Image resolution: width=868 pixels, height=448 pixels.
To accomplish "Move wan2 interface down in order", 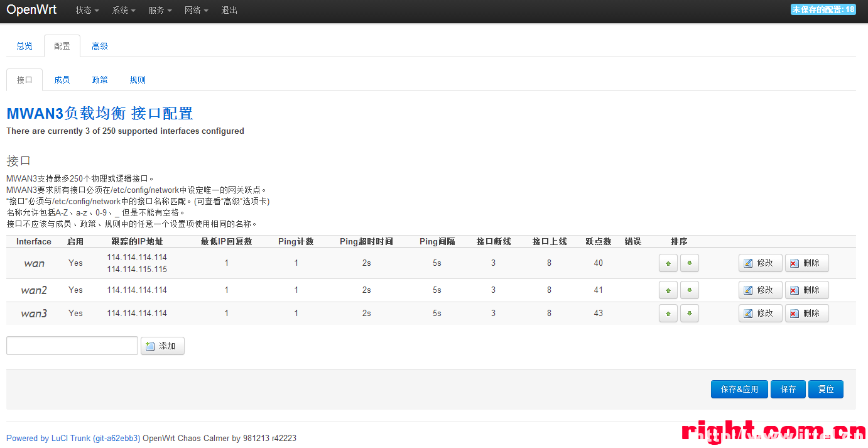I will tap(689, 290).
